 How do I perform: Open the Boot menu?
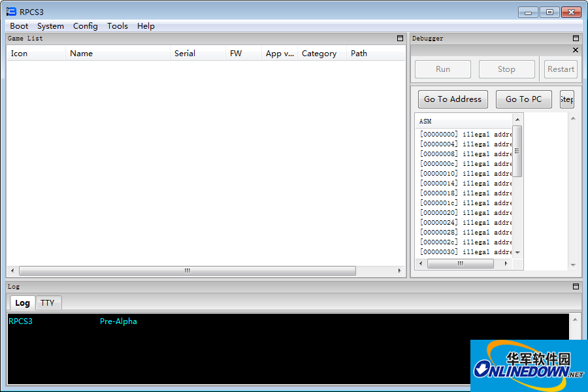coord(19,26)
